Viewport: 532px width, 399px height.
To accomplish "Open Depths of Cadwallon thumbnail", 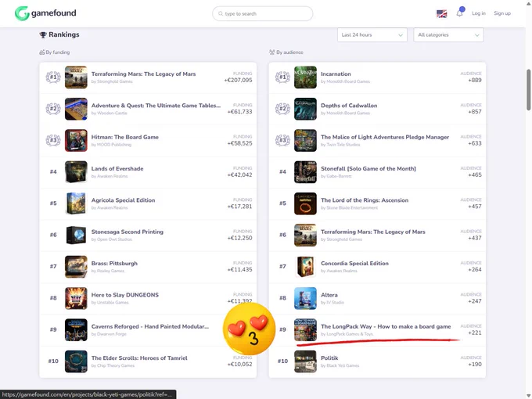I will coord(305,109).
